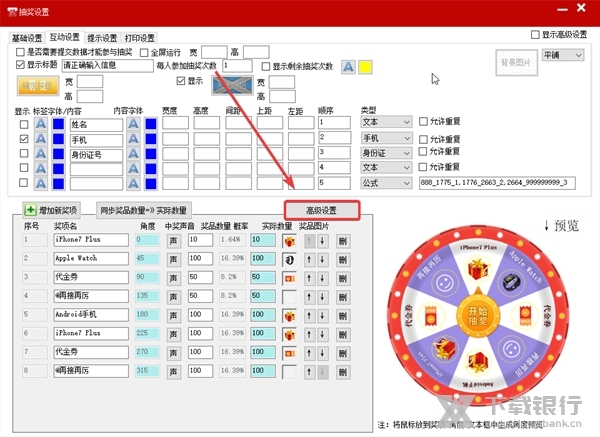The image size is (600, 437).
Task: Move Android手机 prize up
Action: pos(309,316)
